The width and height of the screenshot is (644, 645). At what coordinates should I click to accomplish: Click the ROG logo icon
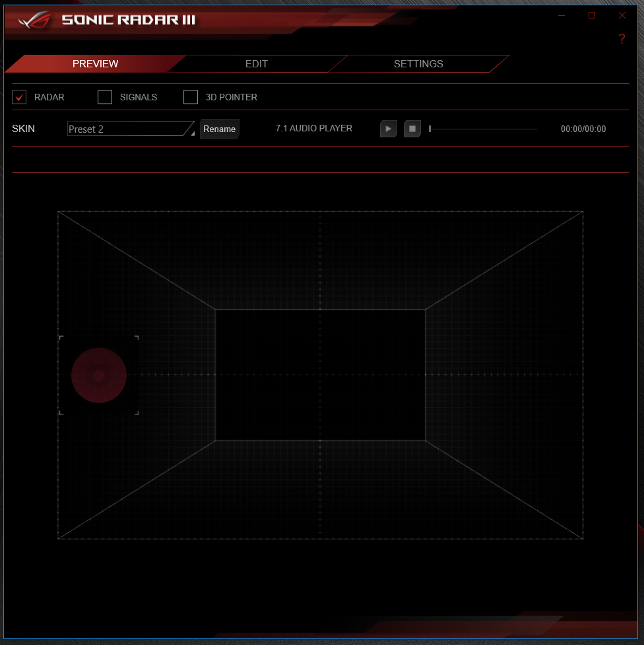(x=36, y=19)
